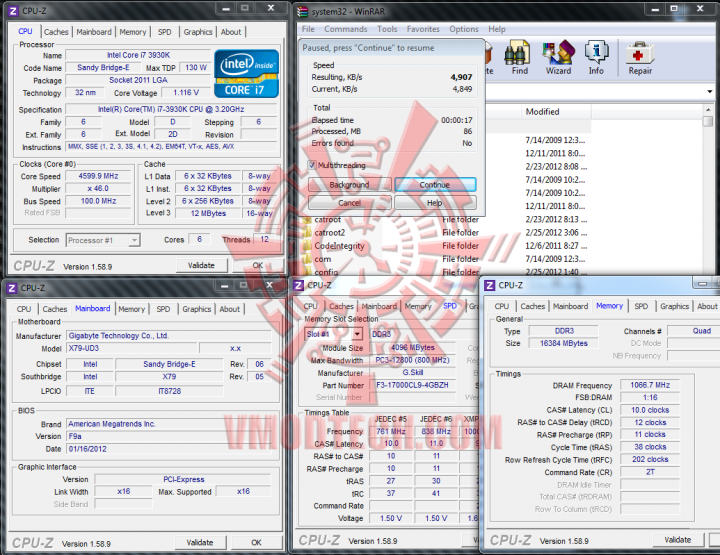Screen dimensions: 720x555
Task: Click Continue to resume the benchmark
Action: [435, 185]
